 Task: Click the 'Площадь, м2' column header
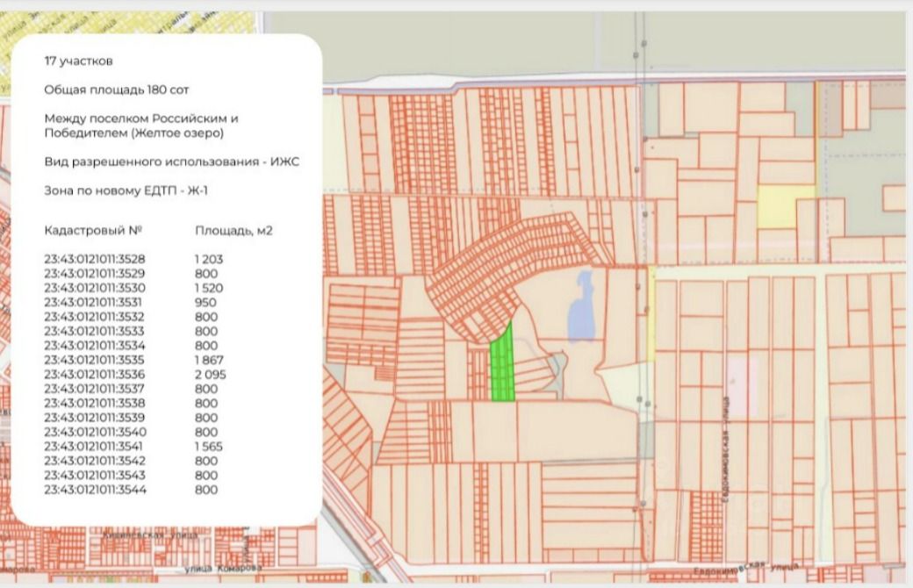[234, 231]
